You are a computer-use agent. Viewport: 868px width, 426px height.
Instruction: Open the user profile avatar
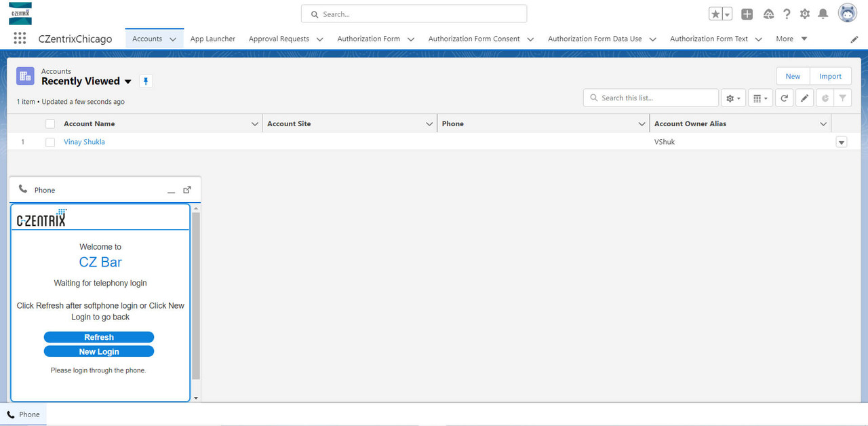[x=848, y=13]
